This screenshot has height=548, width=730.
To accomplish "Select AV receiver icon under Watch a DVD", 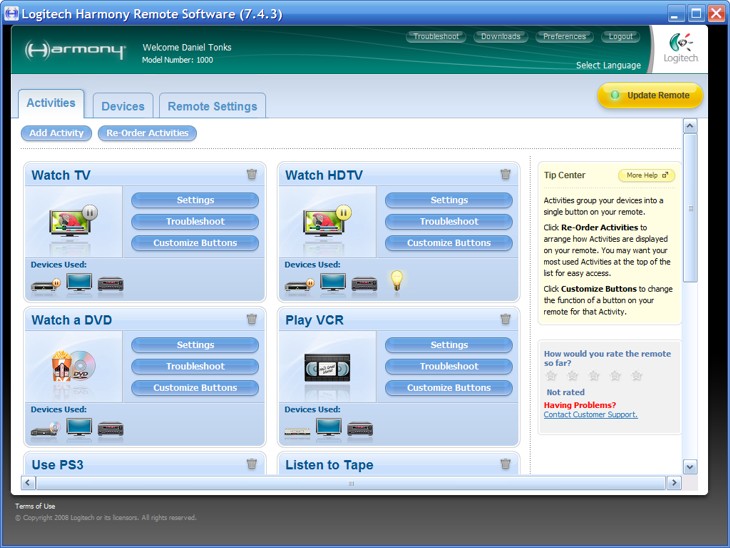I will [111, 429].
